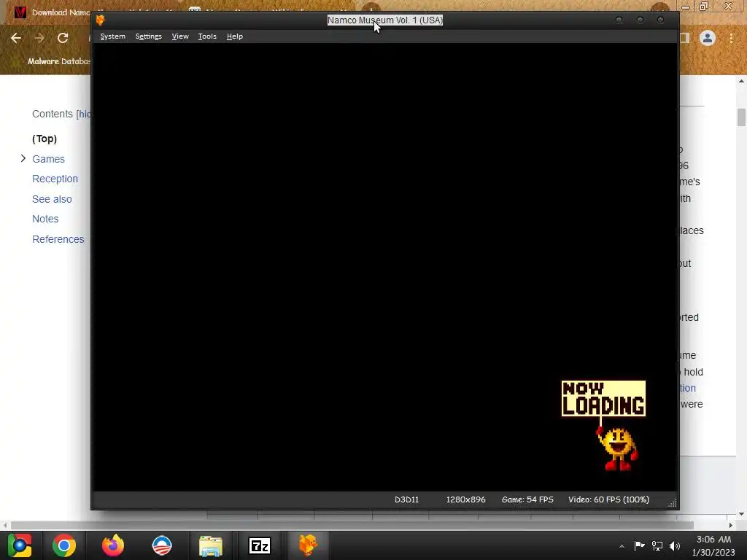This screenshot has height=560, width=747.
Task: Jump to (Top) in Wikipedia contents
Action: coord(44,139)
